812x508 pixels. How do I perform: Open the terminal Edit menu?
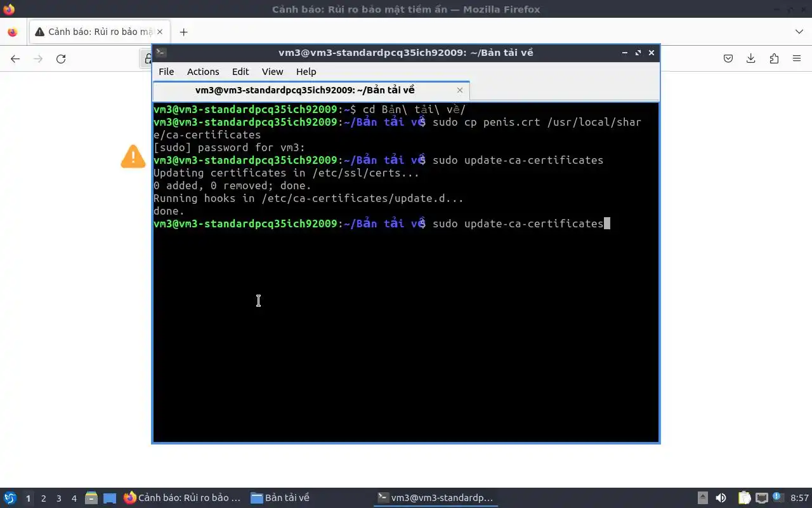coord(240,72)
